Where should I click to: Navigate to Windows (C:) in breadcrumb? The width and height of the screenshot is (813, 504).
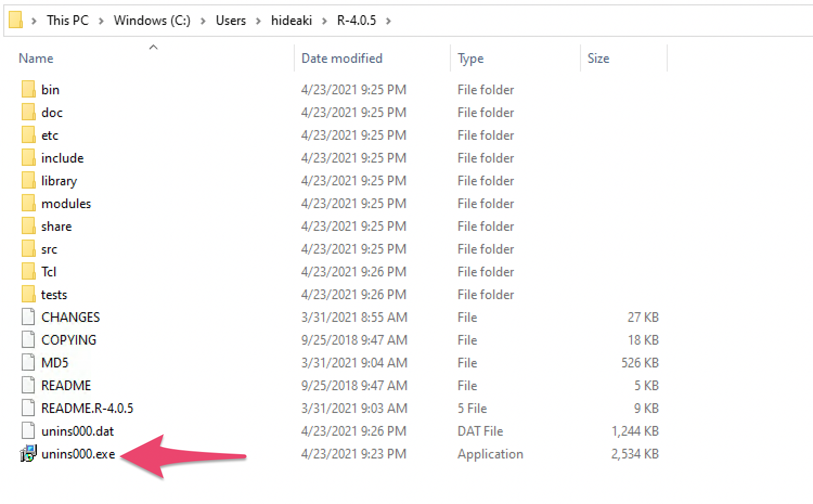152,21
